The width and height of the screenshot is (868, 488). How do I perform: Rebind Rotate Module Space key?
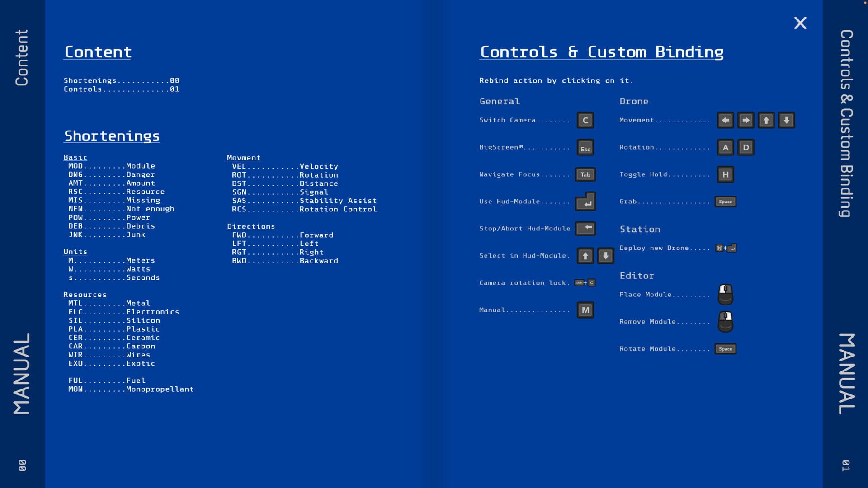[725, 349]
